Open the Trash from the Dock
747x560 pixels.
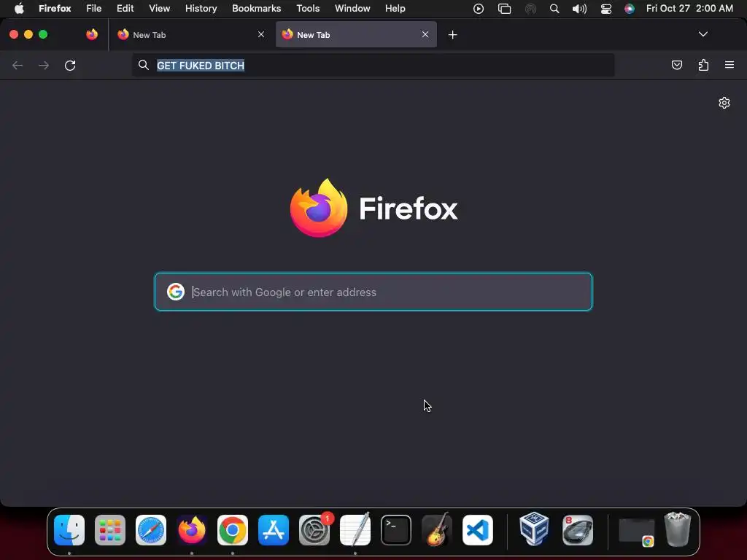tap(678, 529)
